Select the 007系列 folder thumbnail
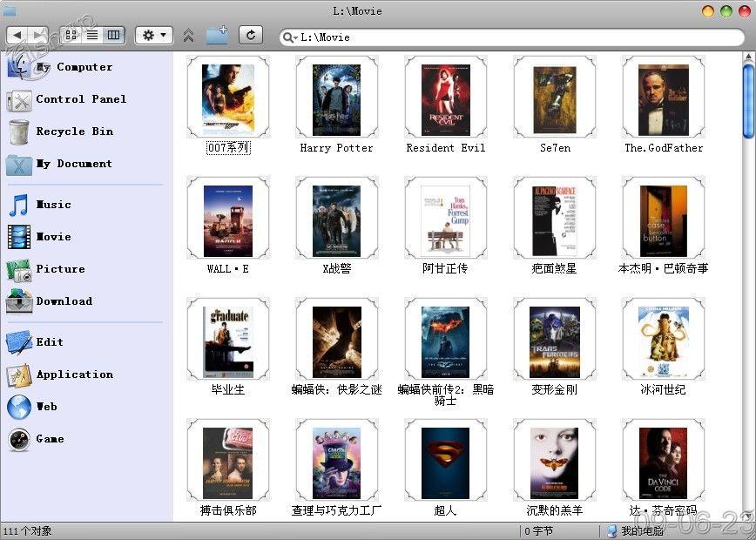756x540 pixels. point(228,97)
